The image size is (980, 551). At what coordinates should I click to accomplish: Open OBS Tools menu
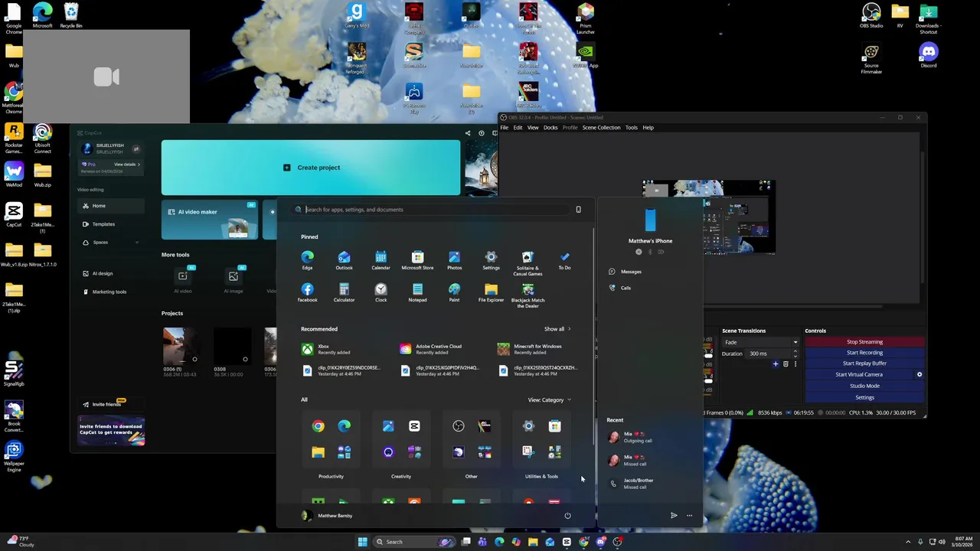pyautogui.click(x=631, y=128)
